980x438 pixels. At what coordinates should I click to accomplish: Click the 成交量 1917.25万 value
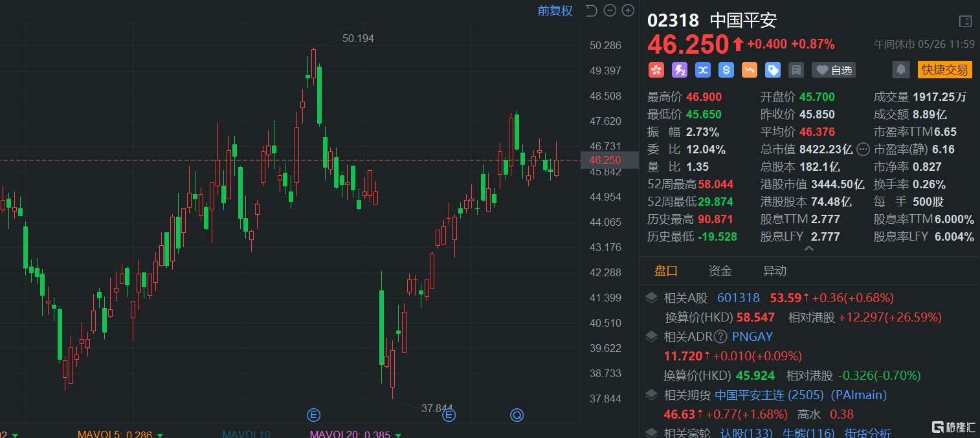(x=940, y=97)
